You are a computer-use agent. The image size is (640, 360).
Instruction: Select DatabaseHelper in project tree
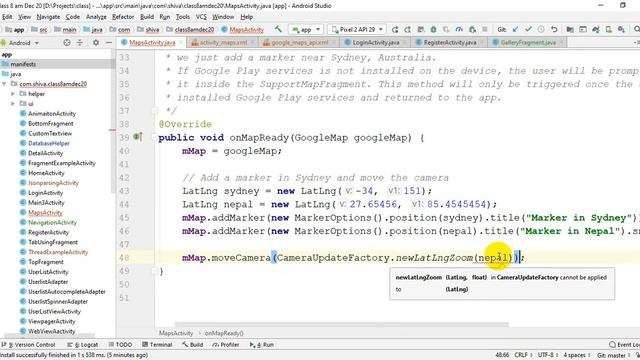pyautogui.click(x=49, y=143)
